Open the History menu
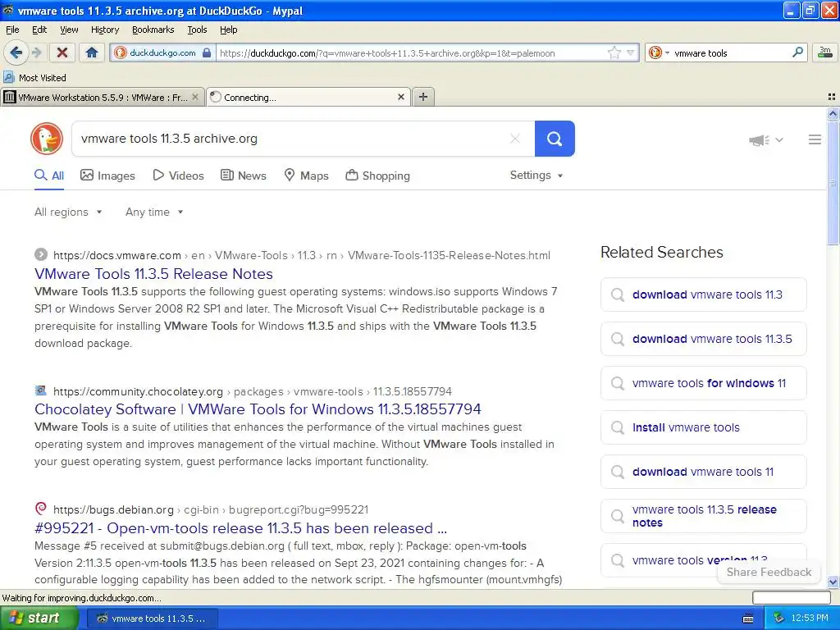 [105, 30]
